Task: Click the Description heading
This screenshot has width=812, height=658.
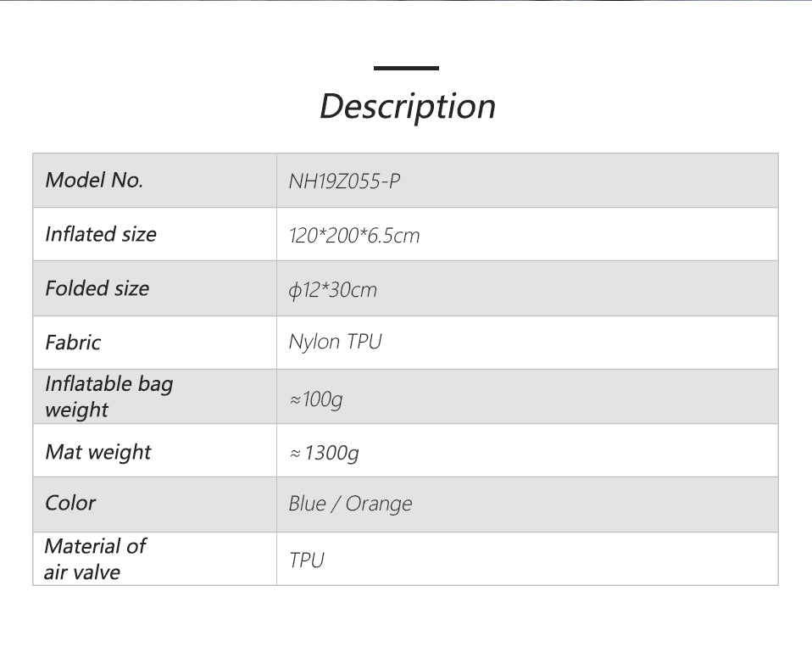Action: click(407, 107)
